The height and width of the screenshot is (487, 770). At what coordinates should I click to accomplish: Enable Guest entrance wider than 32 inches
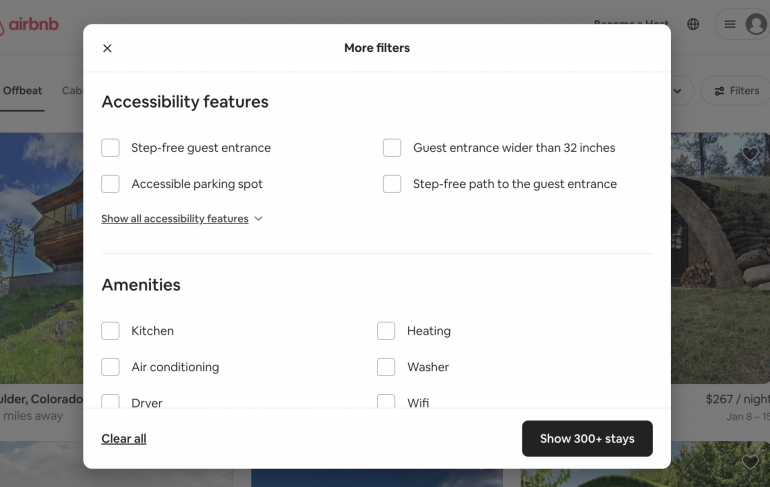tap(392, 148)
